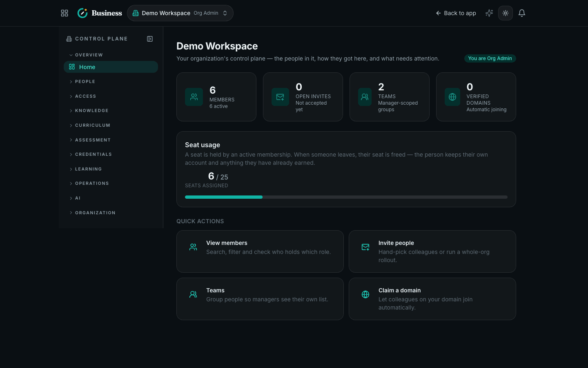The image size is (588, 368).
Task: Click the Seat usage heading
Action: 203,145
